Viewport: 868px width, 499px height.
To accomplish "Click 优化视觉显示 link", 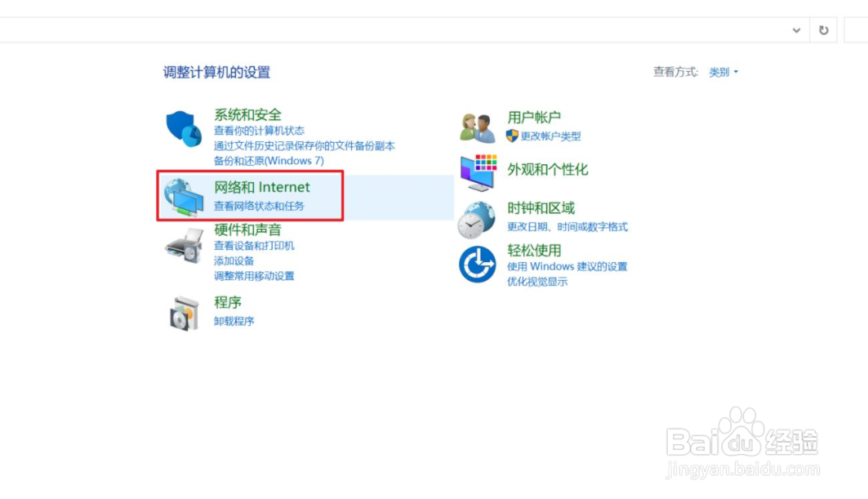I will (x=537, y=281).
